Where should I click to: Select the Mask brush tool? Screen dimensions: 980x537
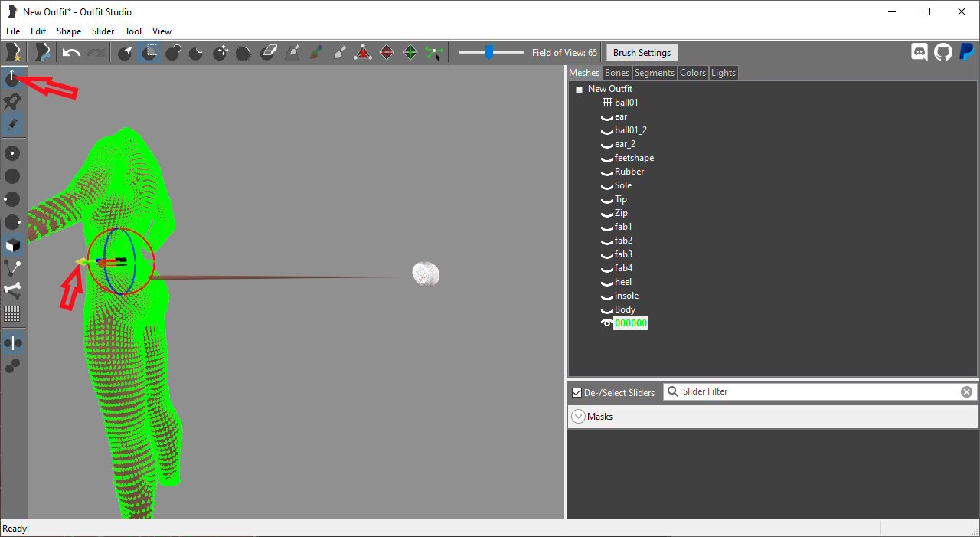point(149,53)
